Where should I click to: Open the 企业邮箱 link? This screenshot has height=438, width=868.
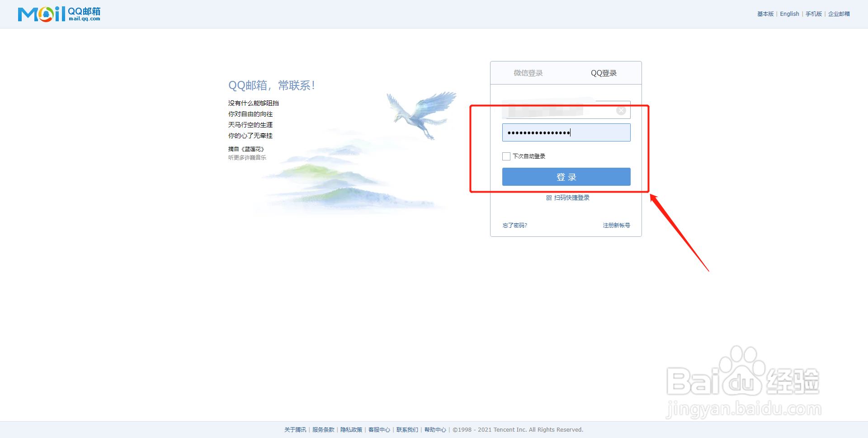click(x=839, y=14)
